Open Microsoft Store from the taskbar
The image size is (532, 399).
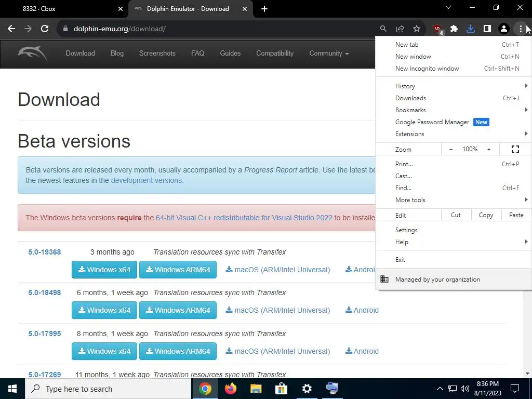click(x=281, y=389)
